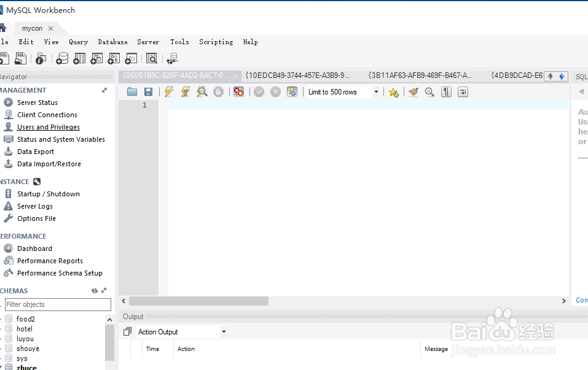The height and width of the screenshot is (370, 588).
Task: Click the Filter objects search field
Action: coord(58,304)
